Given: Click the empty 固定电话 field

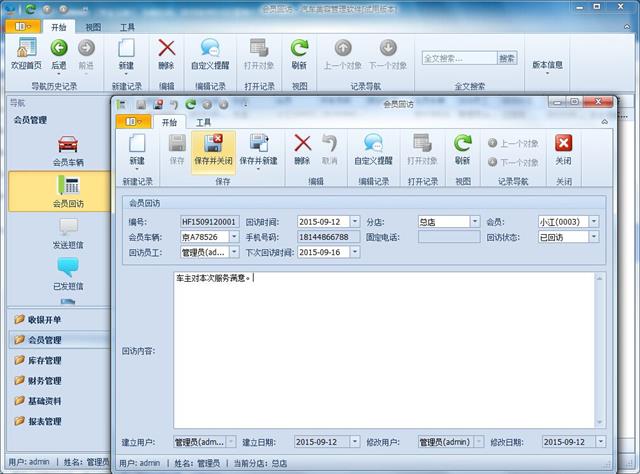Looking at the screenshot, I should pyautogui.click(x=449, y=237).
